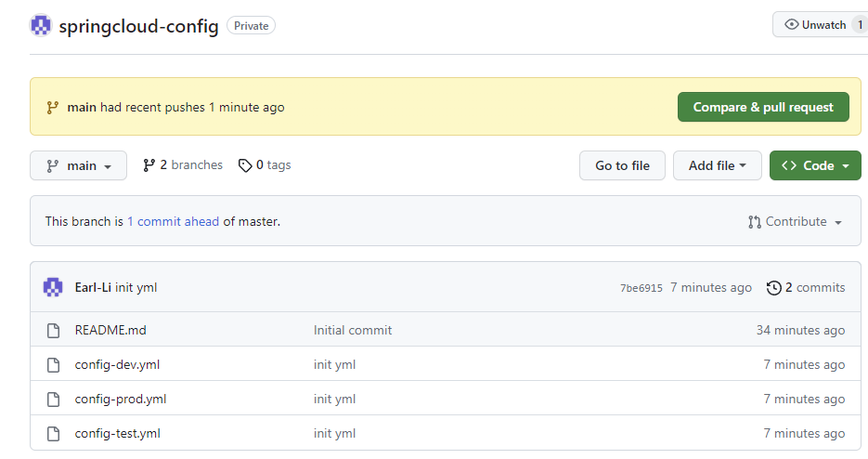
Task: Click the file icon beside config-test.yml
Action: [x=54, y=433]
